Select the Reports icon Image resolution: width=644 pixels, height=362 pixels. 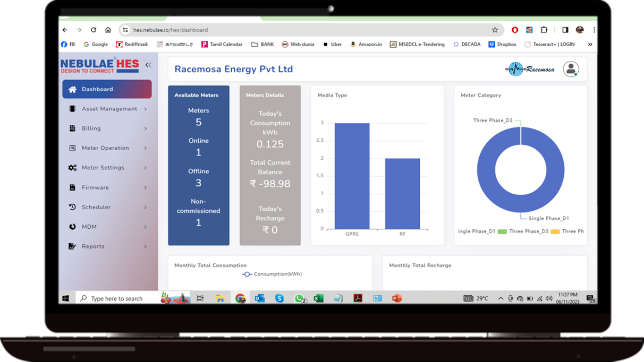tap(72, 246)
